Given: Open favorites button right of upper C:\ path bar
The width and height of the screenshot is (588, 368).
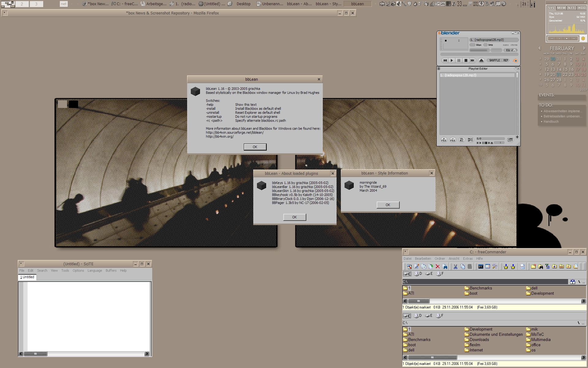Looking at the screenshot, I should click(x=573, y=282).
